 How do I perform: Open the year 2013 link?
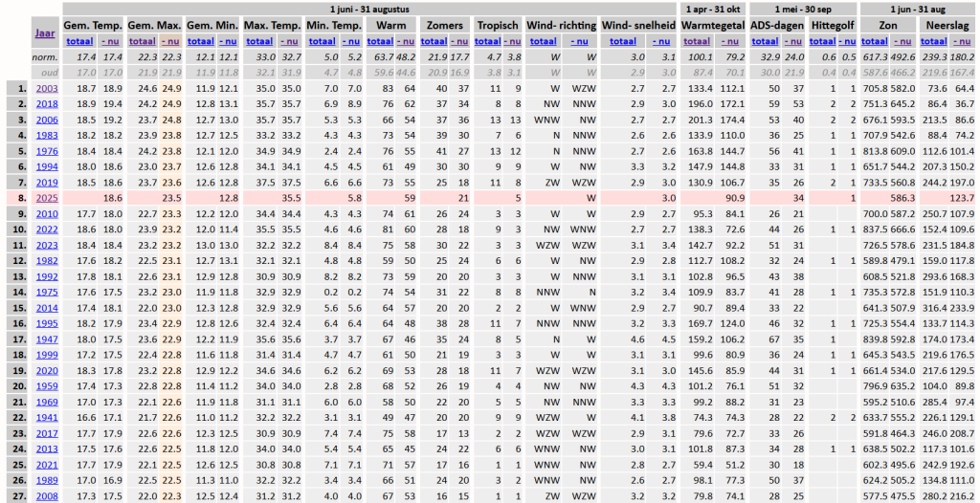point(47,449)
